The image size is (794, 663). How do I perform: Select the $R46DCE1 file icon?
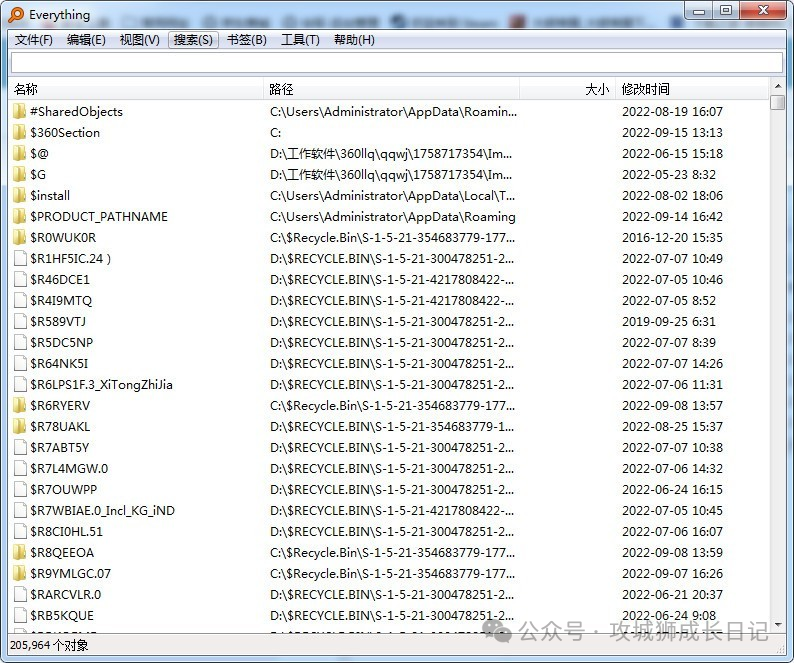[x=20, y=280]
